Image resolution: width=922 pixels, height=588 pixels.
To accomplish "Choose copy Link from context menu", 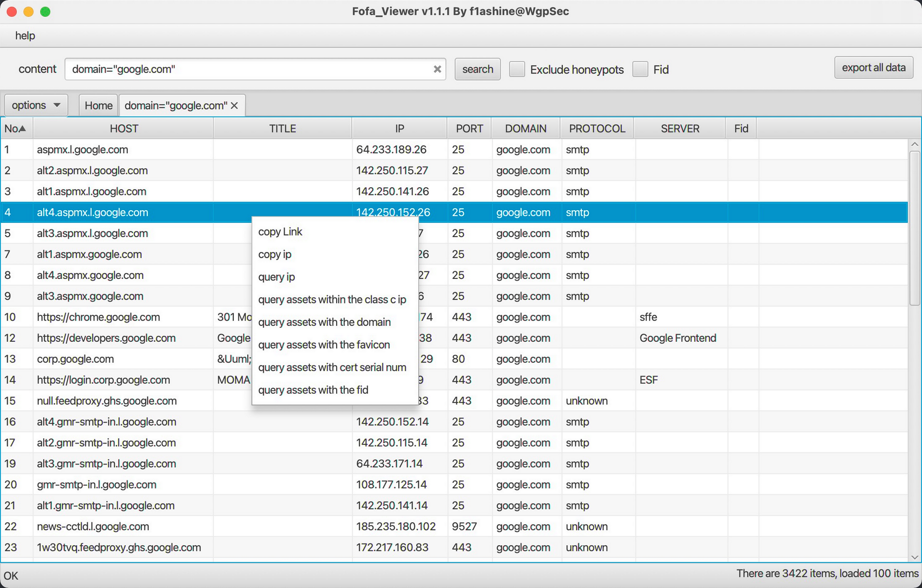I will click(280, 232).
